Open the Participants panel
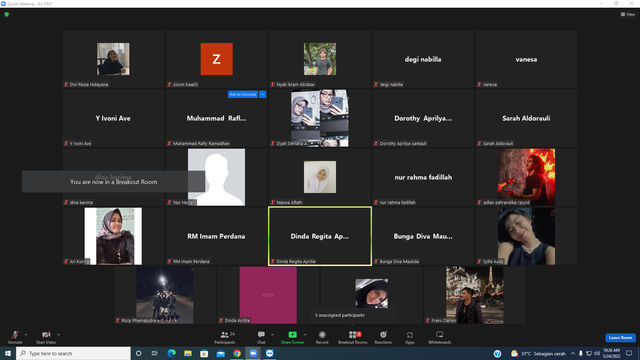 [x=225, y=337]
